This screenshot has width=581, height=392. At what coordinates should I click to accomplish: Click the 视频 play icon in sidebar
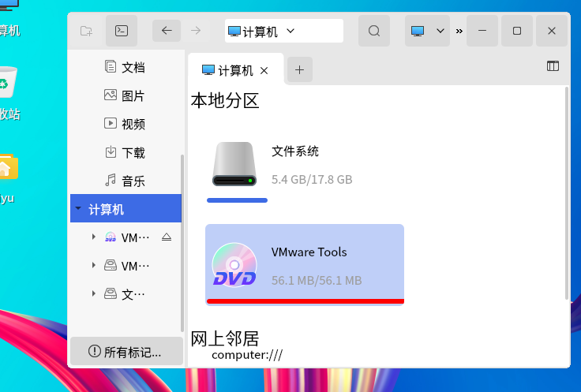click(x=111, y=123)
